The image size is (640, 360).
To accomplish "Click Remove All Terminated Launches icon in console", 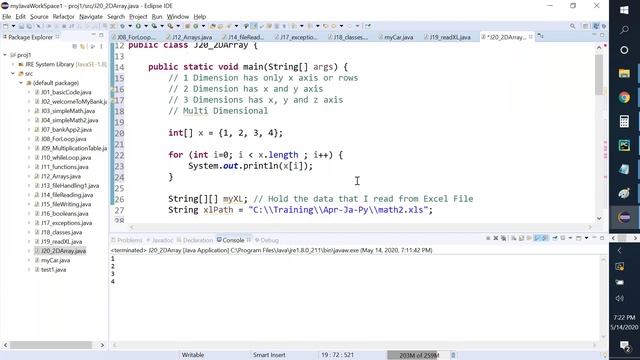I will [x=503, y=238].
